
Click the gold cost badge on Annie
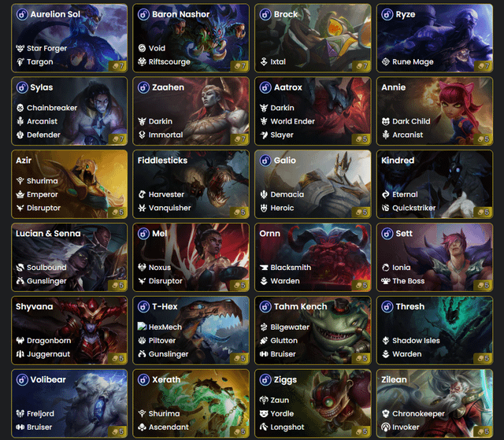(483, 139)
